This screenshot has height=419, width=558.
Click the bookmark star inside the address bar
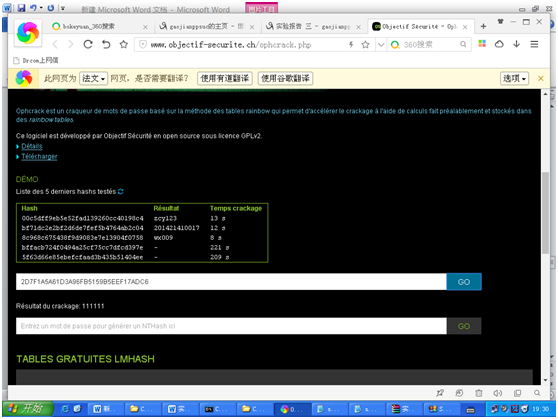click(x=365, y=44)
